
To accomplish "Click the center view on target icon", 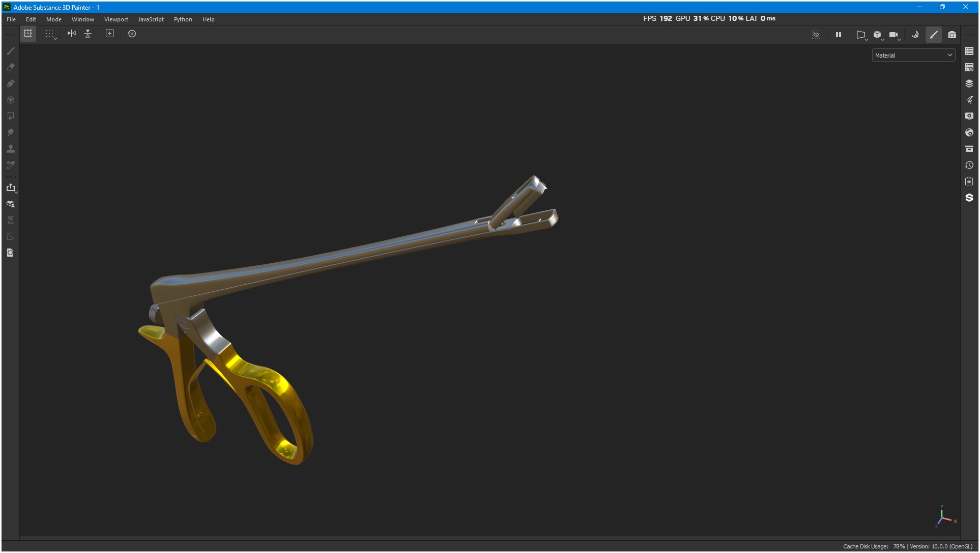I will tap(109, 34).
